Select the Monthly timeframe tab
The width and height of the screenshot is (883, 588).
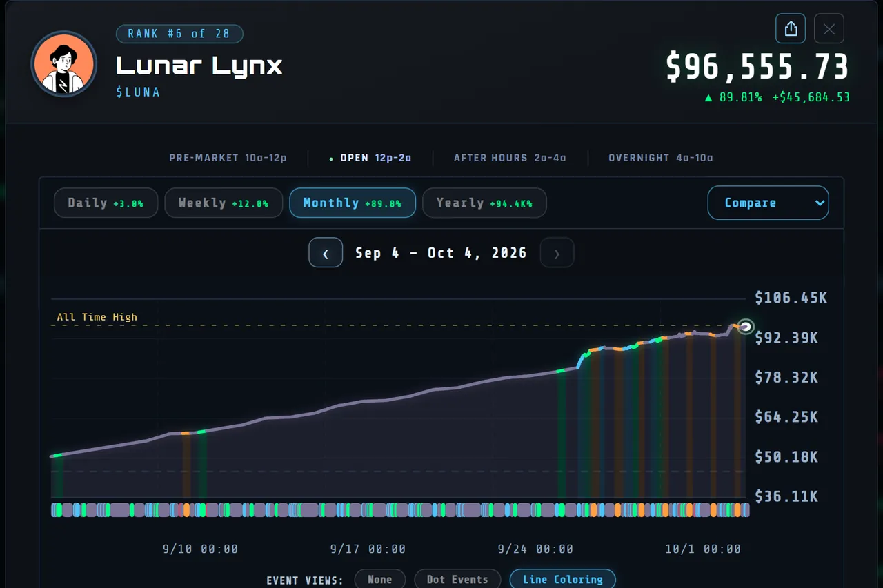click(x=353, y=203)
